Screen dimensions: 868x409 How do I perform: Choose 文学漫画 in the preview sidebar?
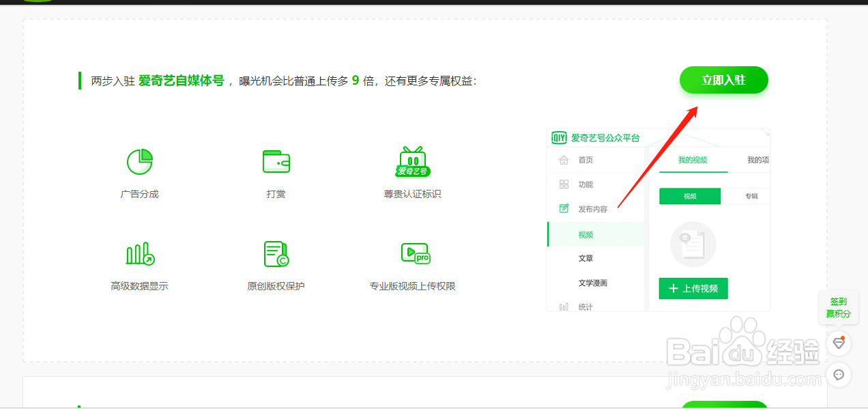(592, 283)
